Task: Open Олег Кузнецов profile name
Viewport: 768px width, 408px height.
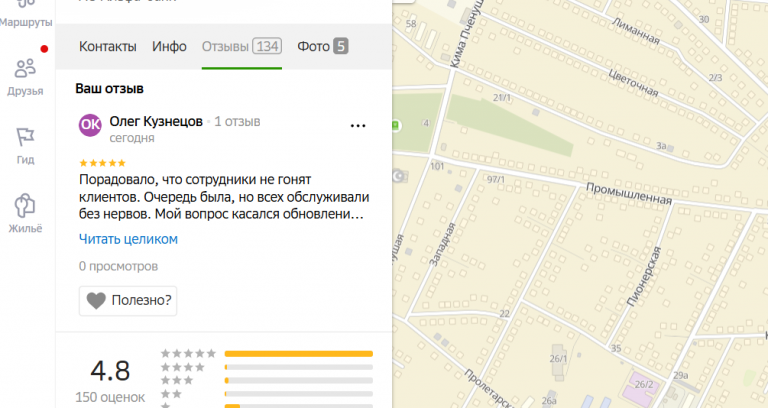Action: click(156, 121)
